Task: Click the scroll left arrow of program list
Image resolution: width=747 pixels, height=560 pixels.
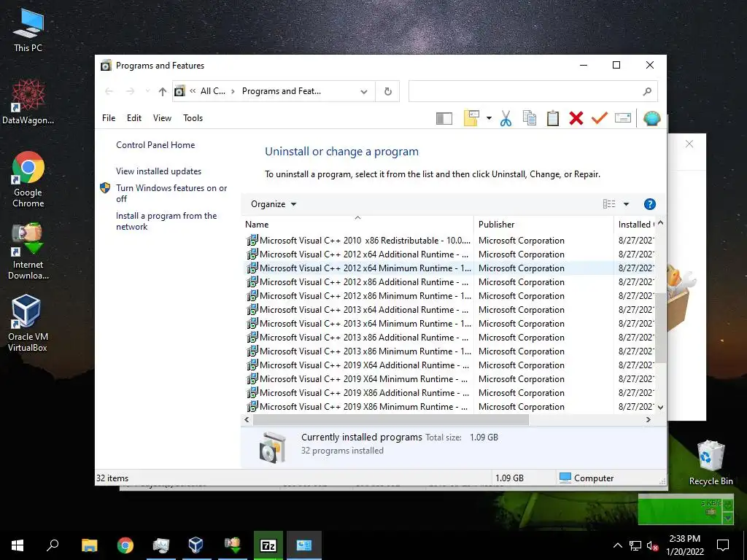Action: click(x=247, y=420)
